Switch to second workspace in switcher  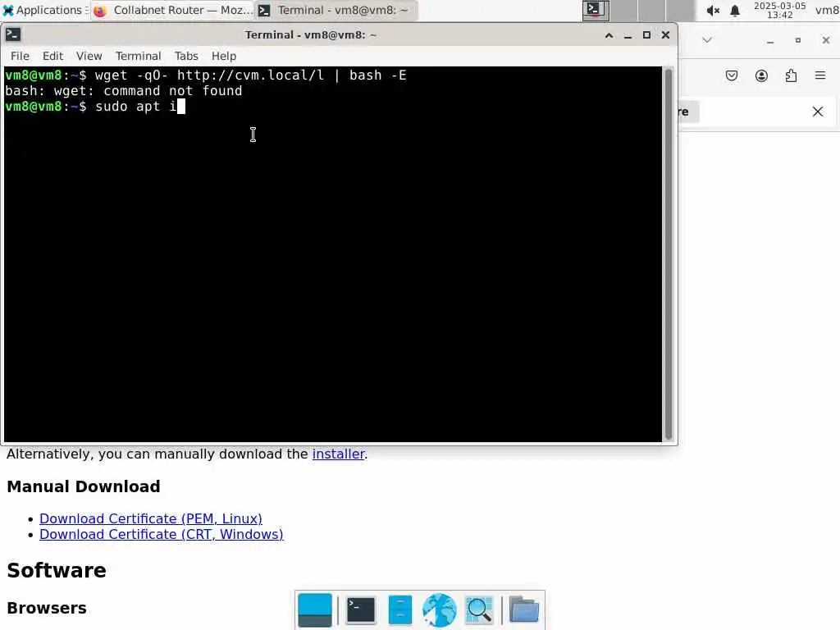pyautogui.click(x=624, y=10)
